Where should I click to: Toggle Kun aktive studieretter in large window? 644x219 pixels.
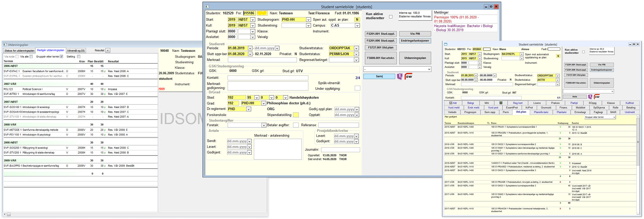391,17
